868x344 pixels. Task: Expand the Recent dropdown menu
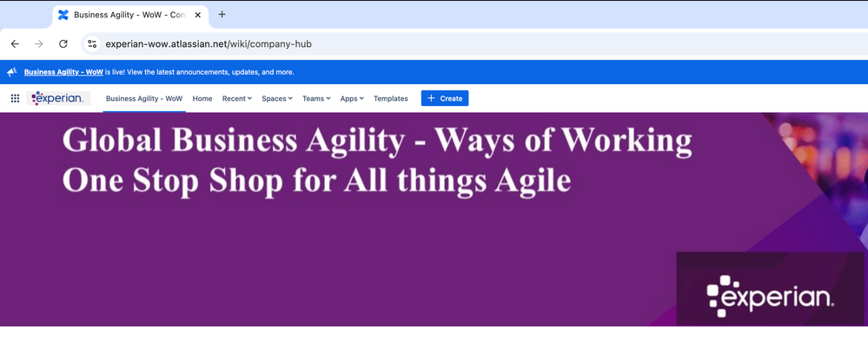tap(237, 98)
